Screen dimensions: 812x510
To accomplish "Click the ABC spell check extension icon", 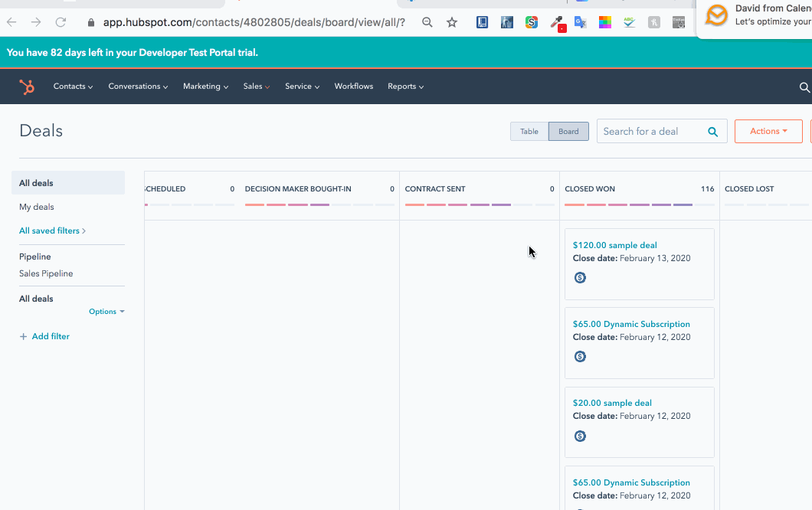I will [x=629, y=22].
